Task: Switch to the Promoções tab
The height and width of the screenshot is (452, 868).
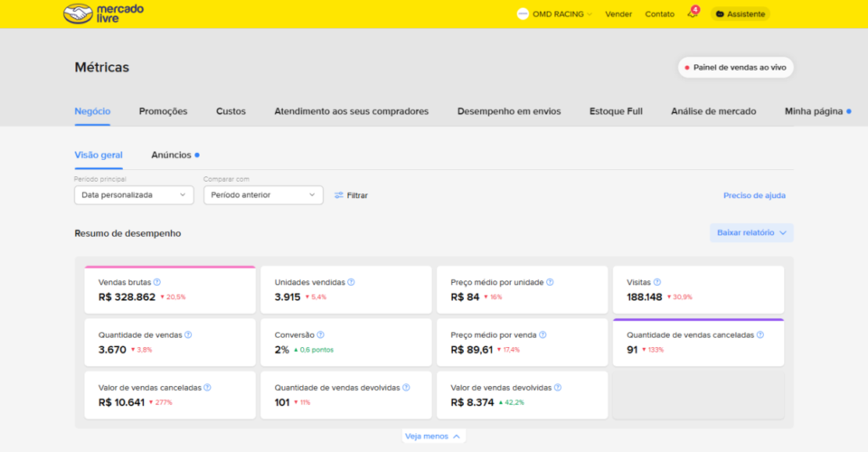Action: pos(164,111)
